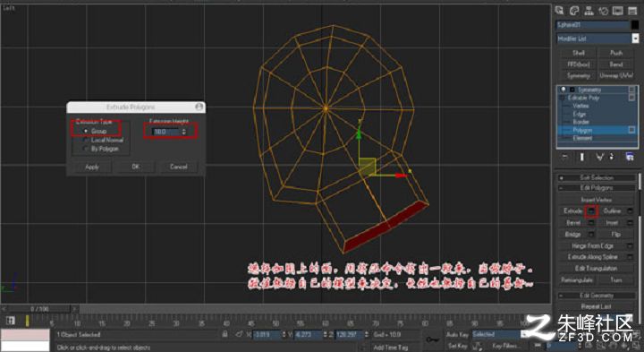The width and height of the screenshot is (644, 352).
Task: Select Local Normal extrusion type
Action: 86,140
